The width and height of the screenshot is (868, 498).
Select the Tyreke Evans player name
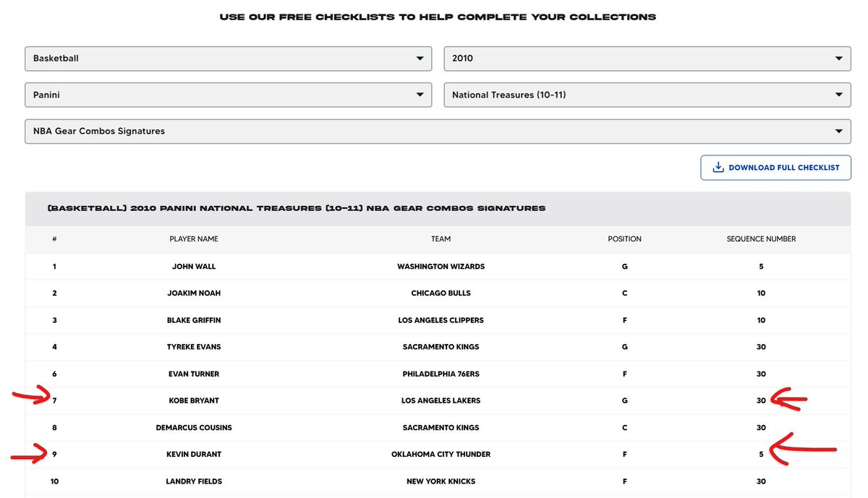click(194, 347)
